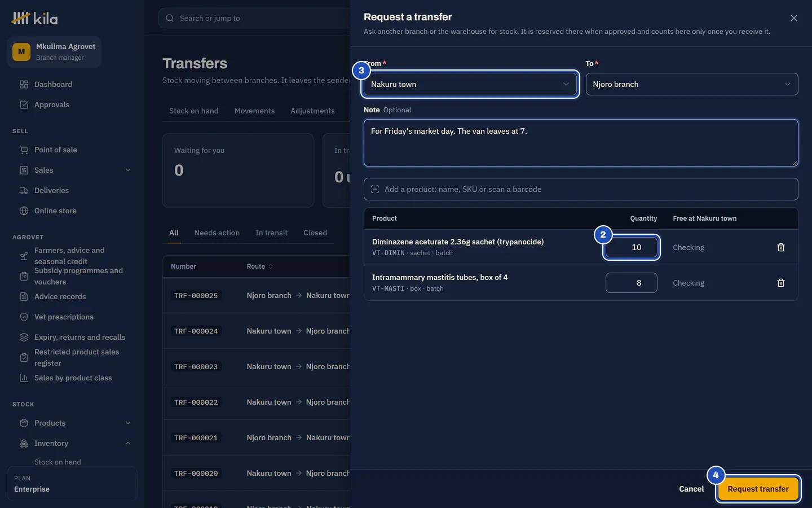
Task: Open transfer TRF-000022
Action: pos(196,402)
